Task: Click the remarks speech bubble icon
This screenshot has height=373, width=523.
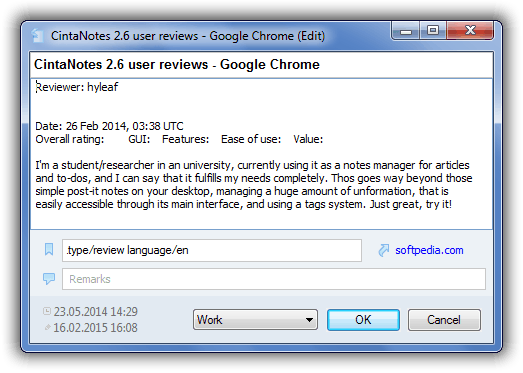Action: [x=49, y=279]
